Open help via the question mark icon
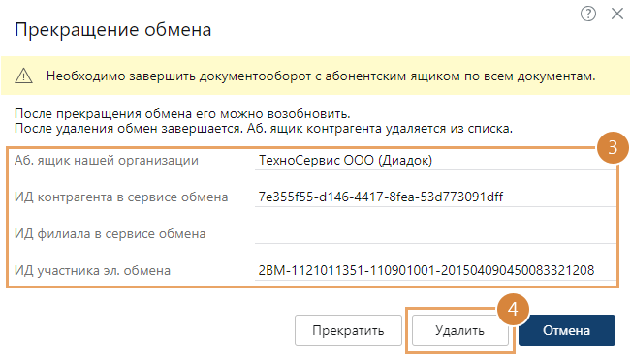 coord(588,14)
